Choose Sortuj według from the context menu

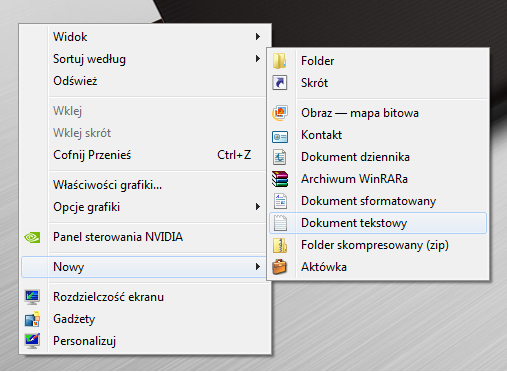click(x=145, y=59)
